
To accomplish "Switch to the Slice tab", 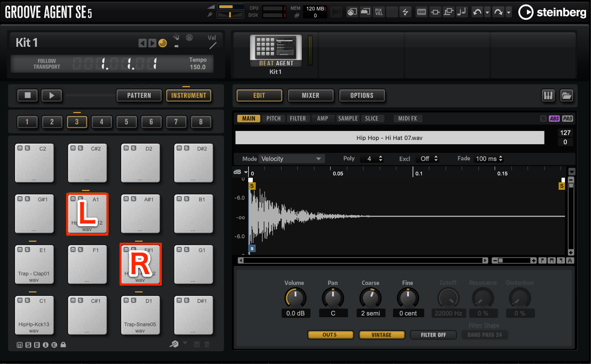I will (x=371, y=119).
